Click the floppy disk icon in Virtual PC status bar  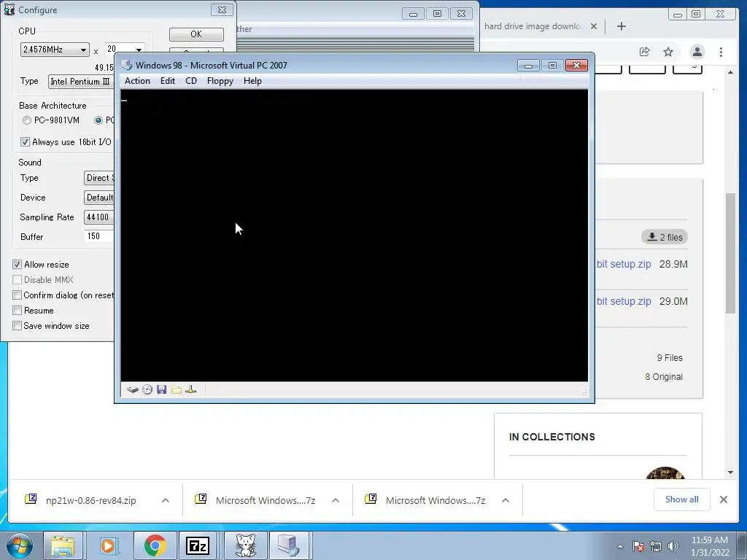[x=161, y=389]
